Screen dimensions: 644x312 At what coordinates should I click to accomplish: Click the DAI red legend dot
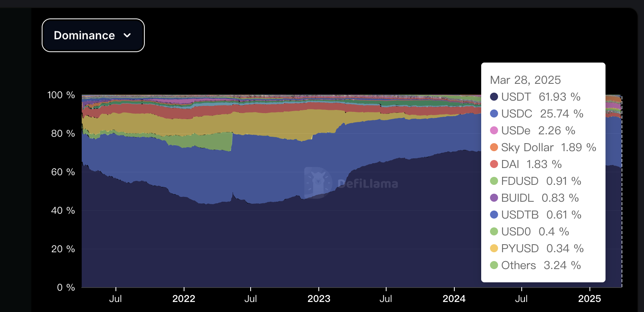click(x=494, y=164)
